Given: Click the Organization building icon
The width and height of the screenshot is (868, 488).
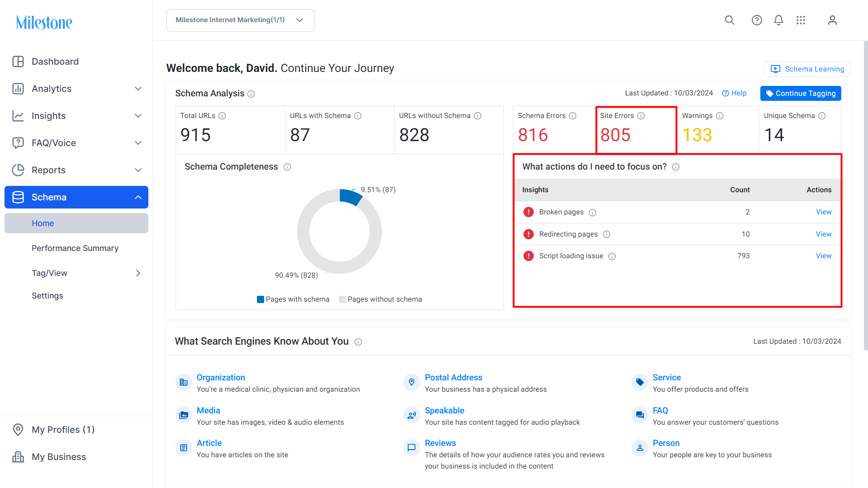Looking at the screenshot, I should click(184, 383).
